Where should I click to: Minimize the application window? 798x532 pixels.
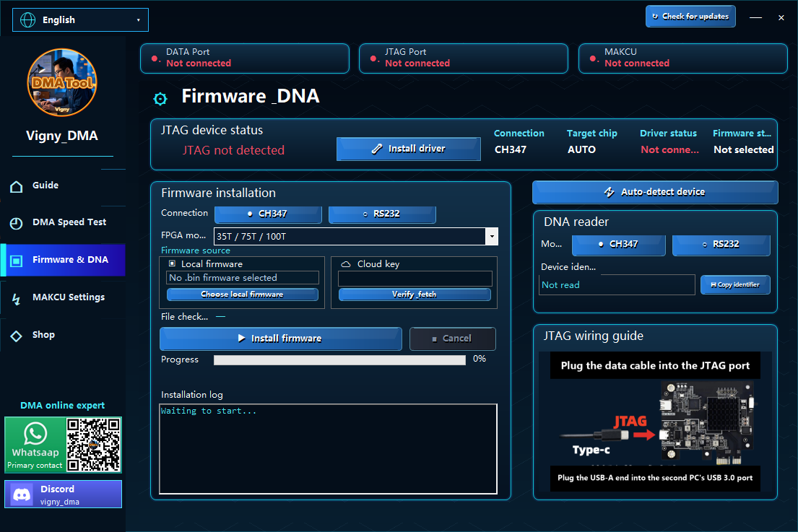(x=756, y=17)
